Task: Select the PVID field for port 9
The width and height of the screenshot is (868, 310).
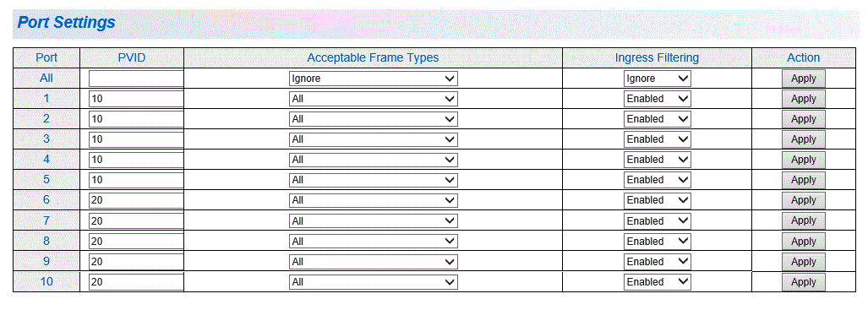Action: [x=136, y=261]
